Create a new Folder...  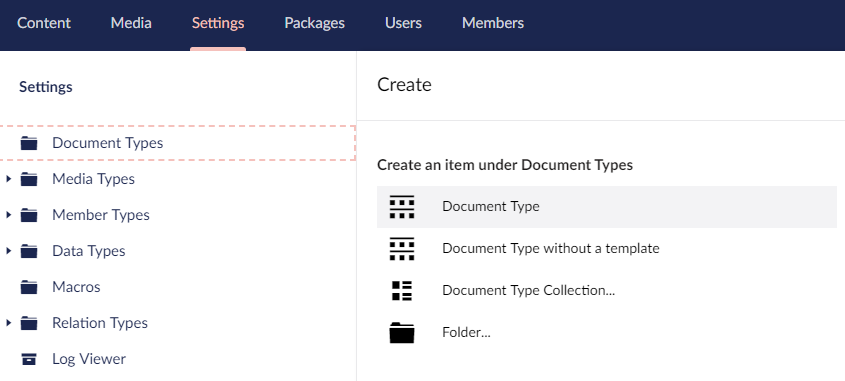coord(607,332)
